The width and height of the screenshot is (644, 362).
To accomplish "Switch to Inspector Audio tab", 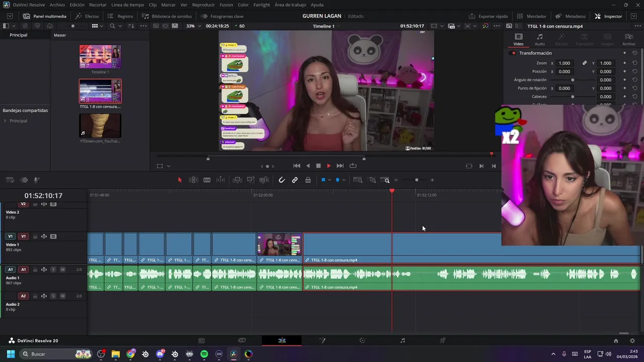I will [539, 39].
